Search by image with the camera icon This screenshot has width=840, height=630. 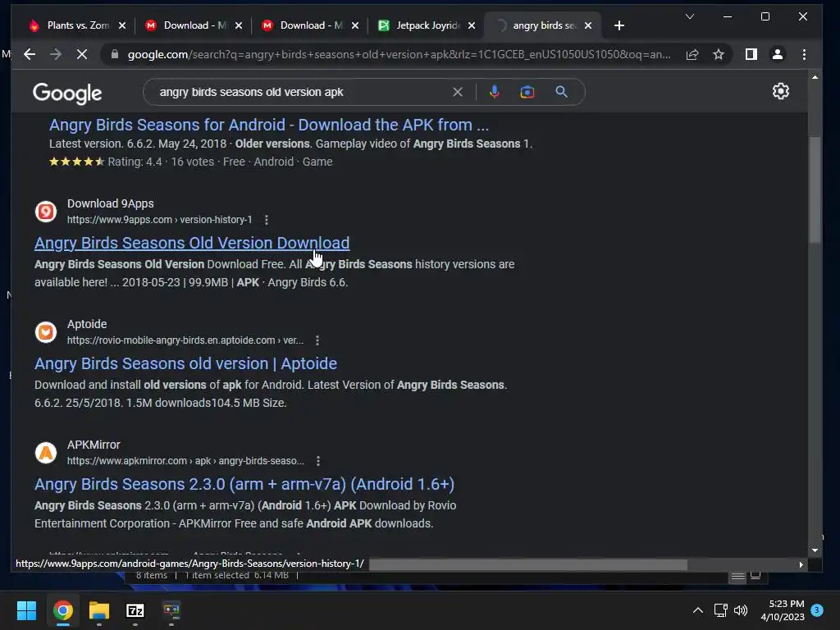click(527, 92)
